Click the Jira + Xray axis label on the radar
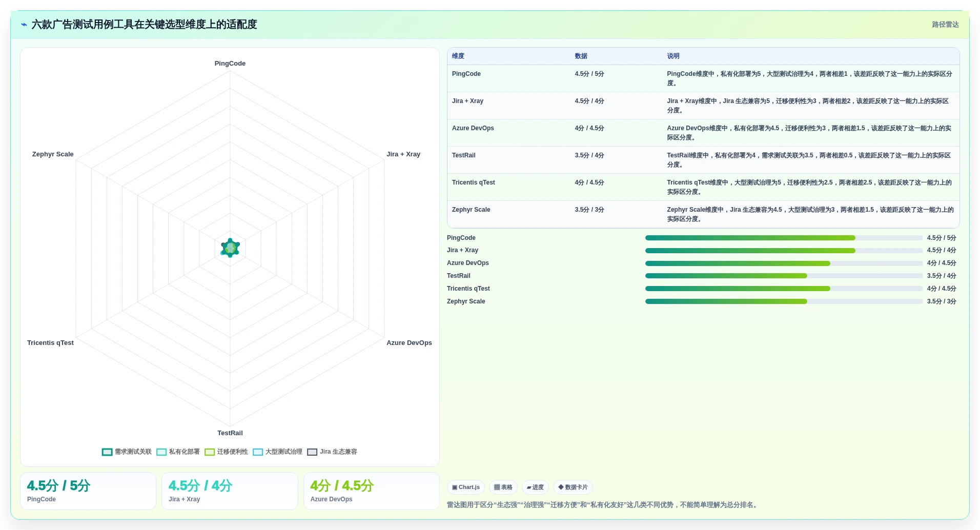Screen dimensions: 980x530 (x=403, y=154)
